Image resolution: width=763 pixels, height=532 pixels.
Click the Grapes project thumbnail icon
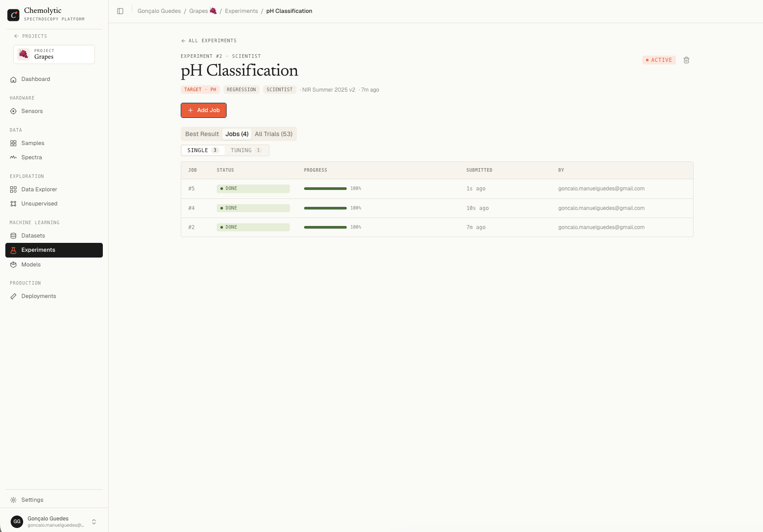pos(24,54)
